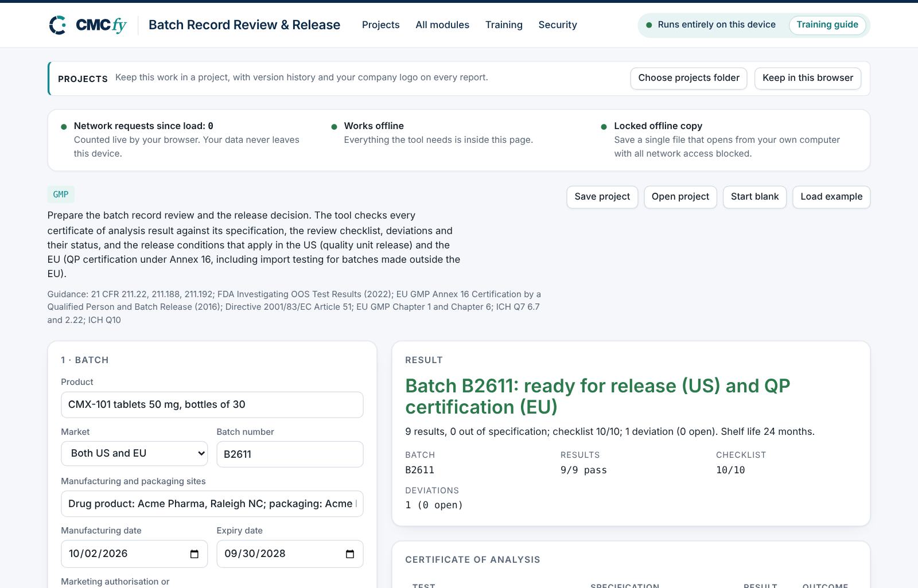Image resolution: width=918 pixels, height=588 pixels.
Task: Expand the Market dropdown
Action: tap(134, 453)
